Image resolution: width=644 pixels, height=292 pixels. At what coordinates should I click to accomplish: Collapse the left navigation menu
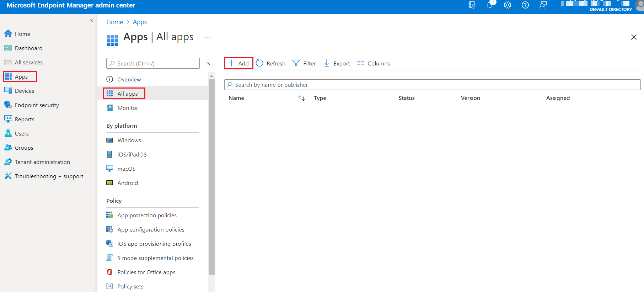tap(91, 20)
